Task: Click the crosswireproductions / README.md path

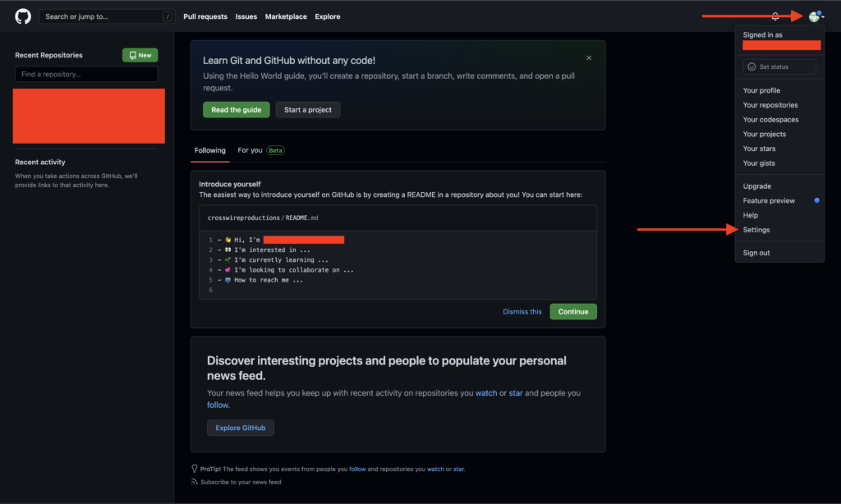Action: click(x=263, y=218)
